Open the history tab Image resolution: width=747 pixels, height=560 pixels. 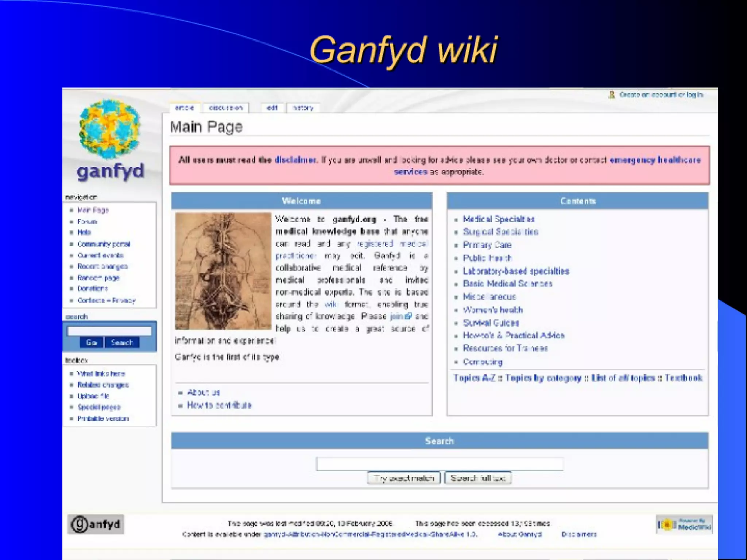click(x=303, y=108)
